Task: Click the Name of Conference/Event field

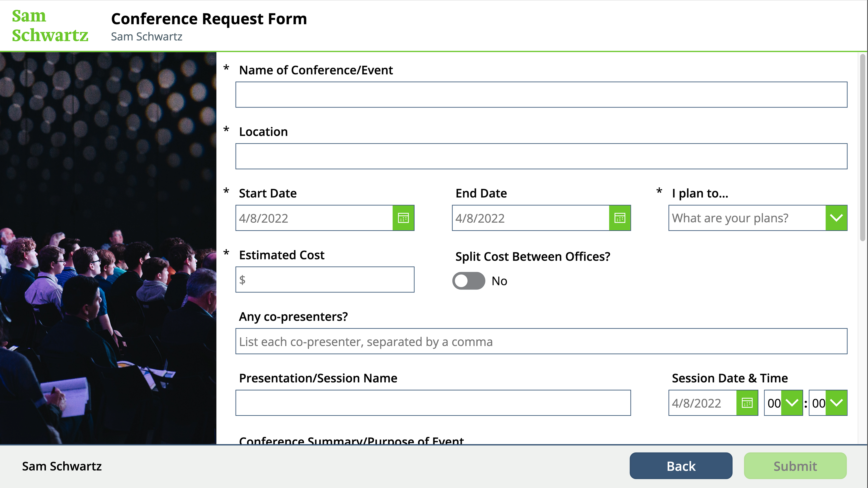Action: pyautogui.click(x=541, y=95)
